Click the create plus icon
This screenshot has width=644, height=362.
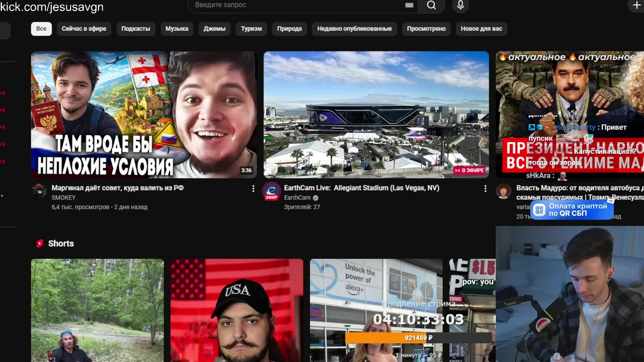point(636,5)
